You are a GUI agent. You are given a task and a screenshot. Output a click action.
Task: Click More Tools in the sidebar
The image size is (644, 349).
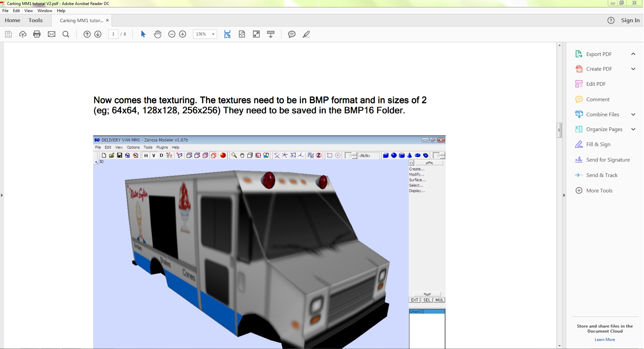point(594,190)
